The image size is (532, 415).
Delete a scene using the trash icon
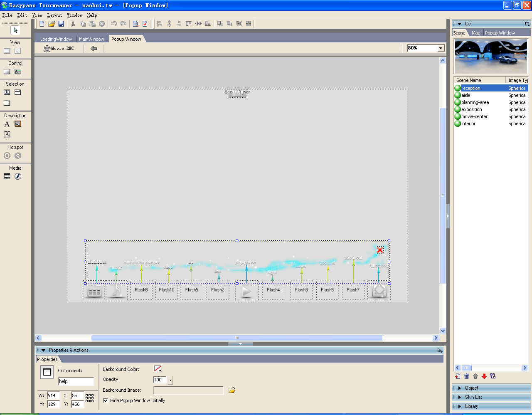467,376
